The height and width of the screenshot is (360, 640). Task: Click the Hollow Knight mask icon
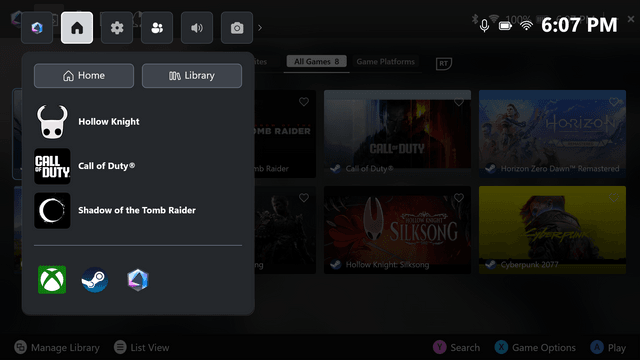pos(52,122)
